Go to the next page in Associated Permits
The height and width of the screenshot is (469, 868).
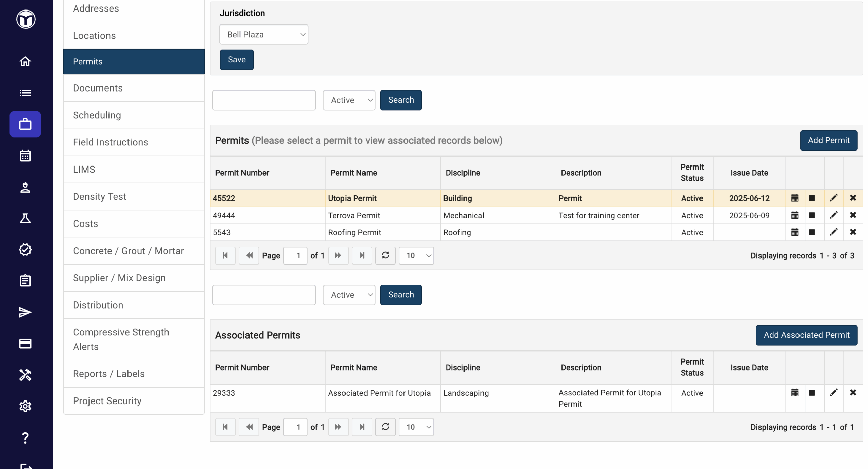[x=338, y=427]
